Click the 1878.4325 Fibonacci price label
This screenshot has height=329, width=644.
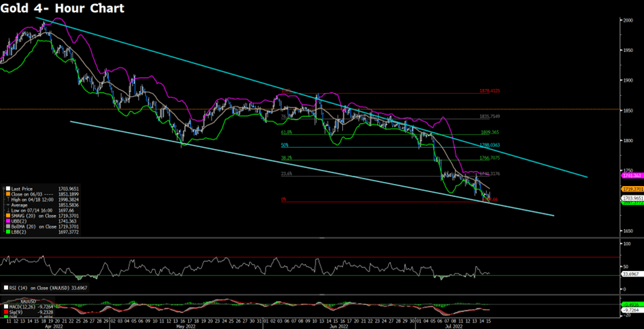(493, 91)
